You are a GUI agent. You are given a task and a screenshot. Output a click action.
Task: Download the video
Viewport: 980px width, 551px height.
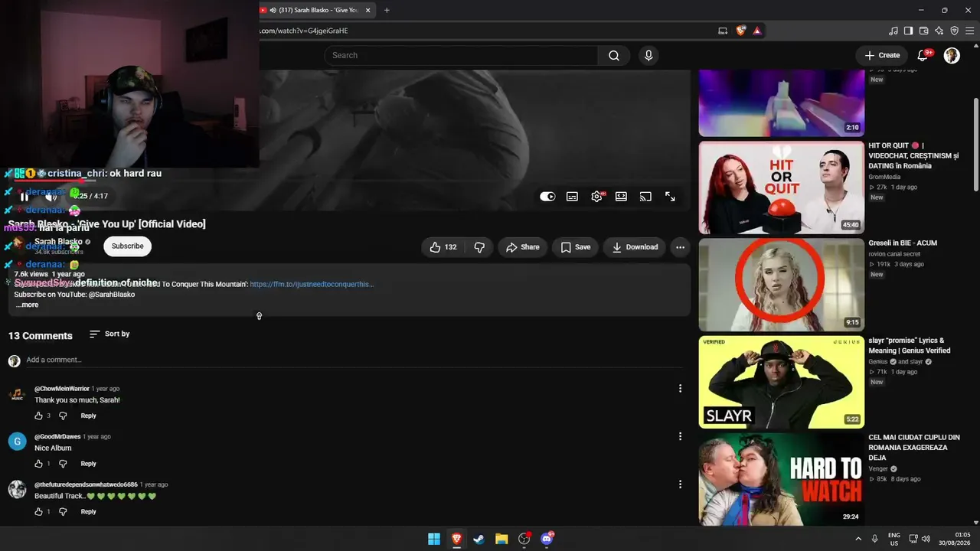635,247
